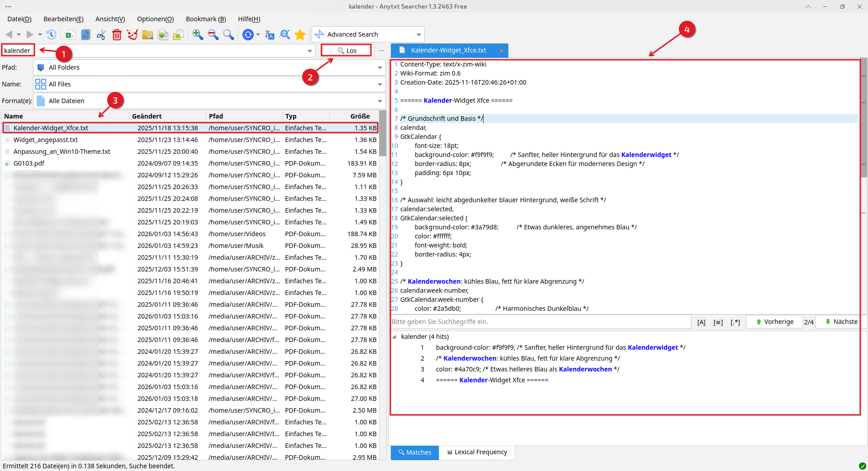Click the red trash can delete icon
868x471 pixels.
117,34
